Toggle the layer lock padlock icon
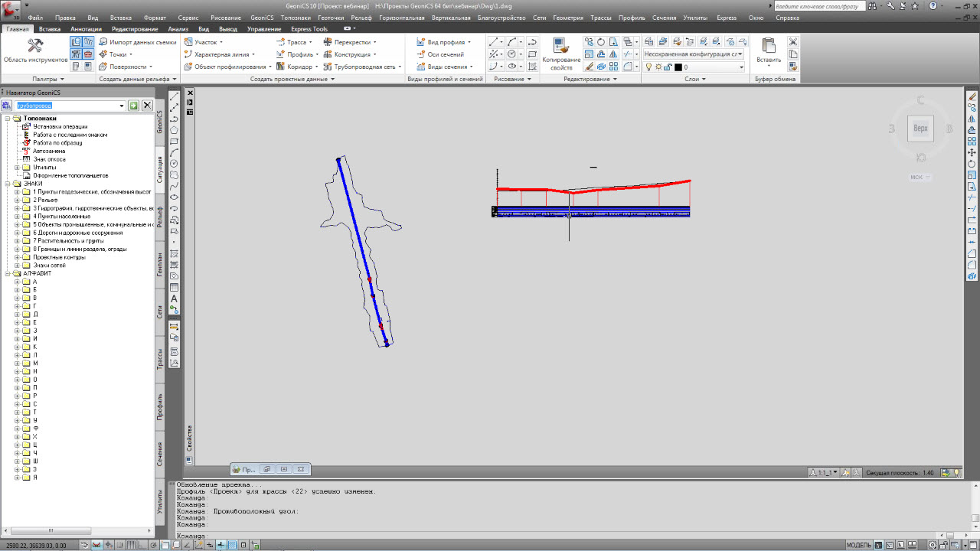The height and width of the screenshot is (551, 980). 666,67
